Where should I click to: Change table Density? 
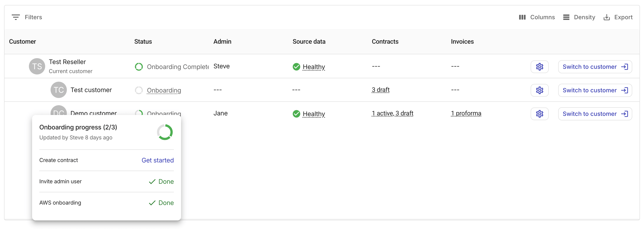[x=579, y=17]
